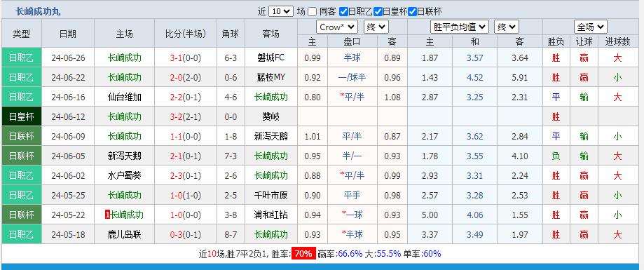Click the 1-1(0-0) score on 24-06-09
Image resolution: width=644 pixels, height=270 pixels.
tap(186, 137)
